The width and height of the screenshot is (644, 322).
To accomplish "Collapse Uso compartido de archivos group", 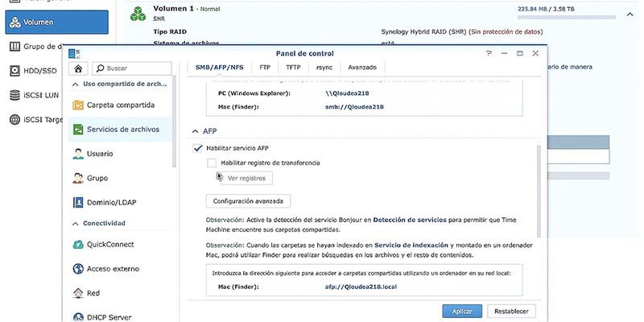I will [x=75, y=84].
